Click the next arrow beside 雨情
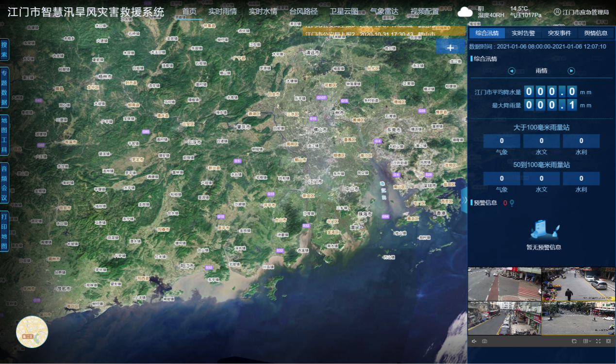This screenshot has width=616, height=364. coord(571,71)
